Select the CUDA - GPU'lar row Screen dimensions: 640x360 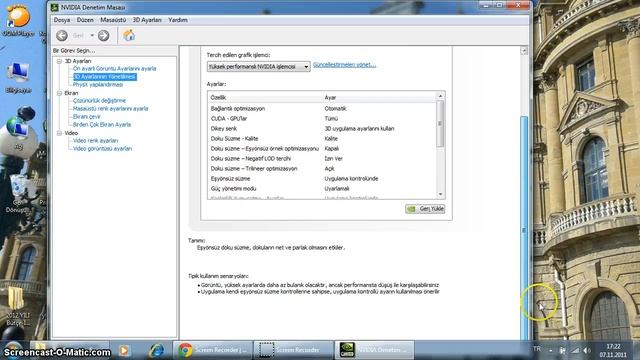point(322,118)
